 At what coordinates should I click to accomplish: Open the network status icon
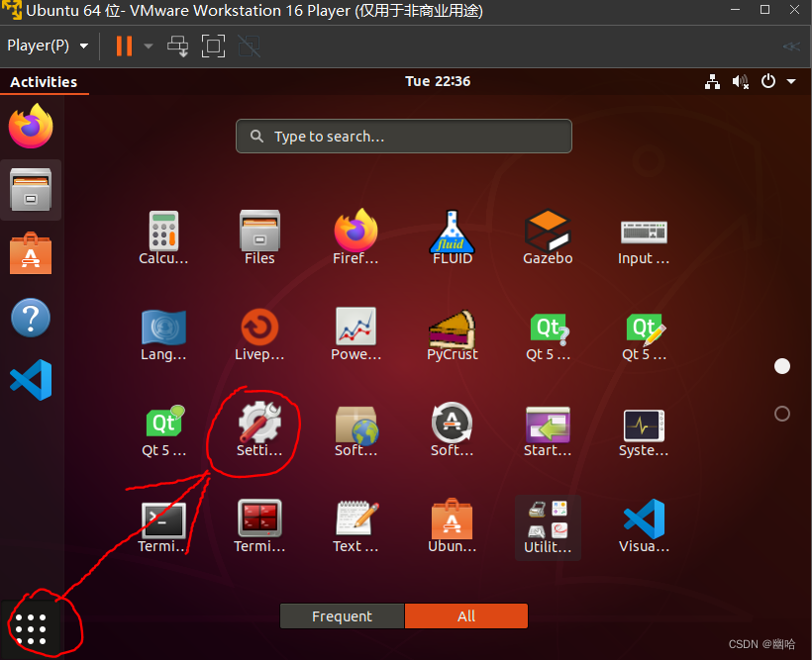point(713,81)
